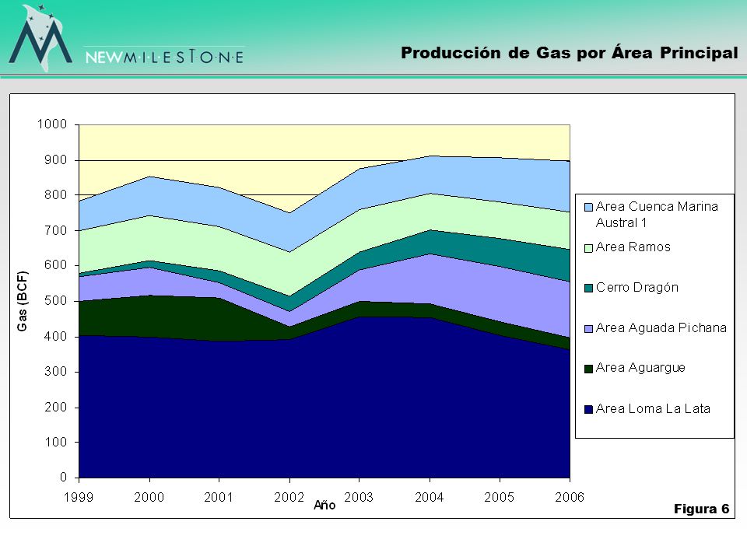Image resolution: width=747 pixels, height=560 pixels.
Task: Click y-axis value 300
Action: pyautogui.click(x=56, y=372)
